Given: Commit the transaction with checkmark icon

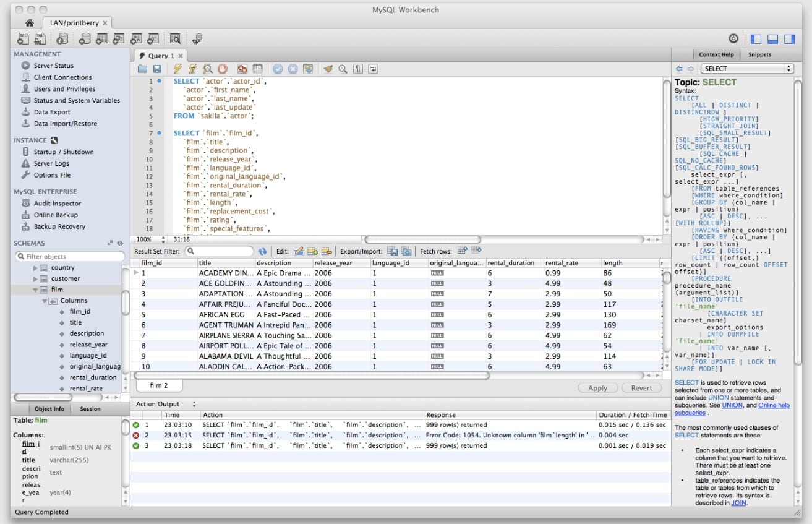Looking at the screenshot, I should (278, 69).
